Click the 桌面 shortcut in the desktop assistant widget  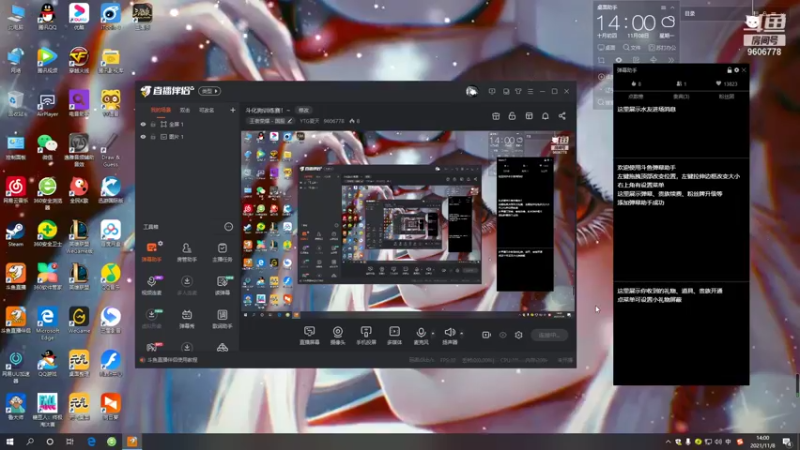(607, 47)
